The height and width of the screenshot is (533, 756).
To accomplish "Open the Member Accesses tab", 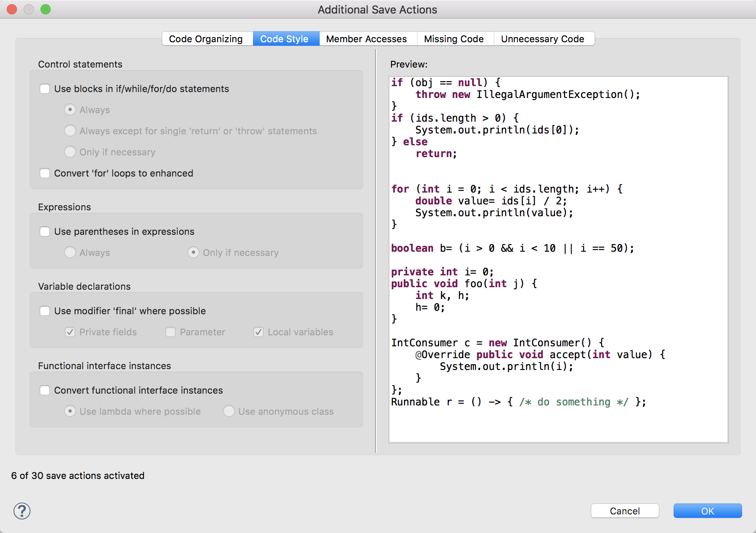I will 366,39.
